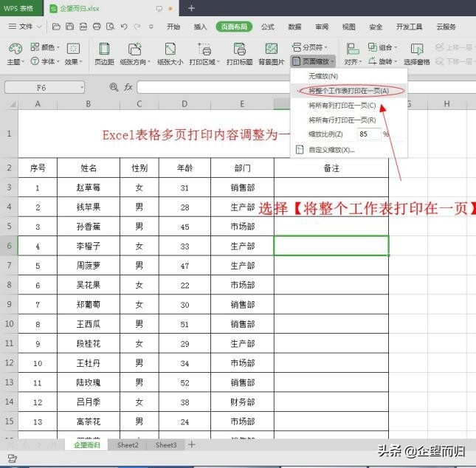Expand the 旋转 rotate dropdown

382,61
